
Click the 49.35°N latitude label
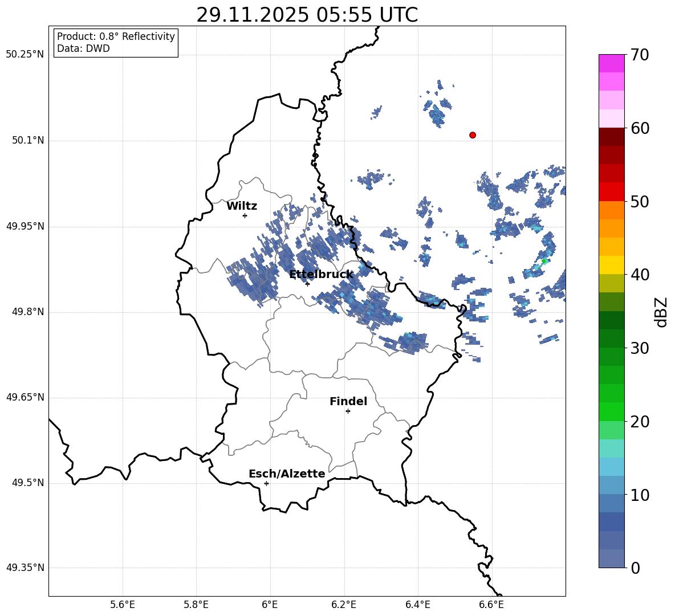25,568
